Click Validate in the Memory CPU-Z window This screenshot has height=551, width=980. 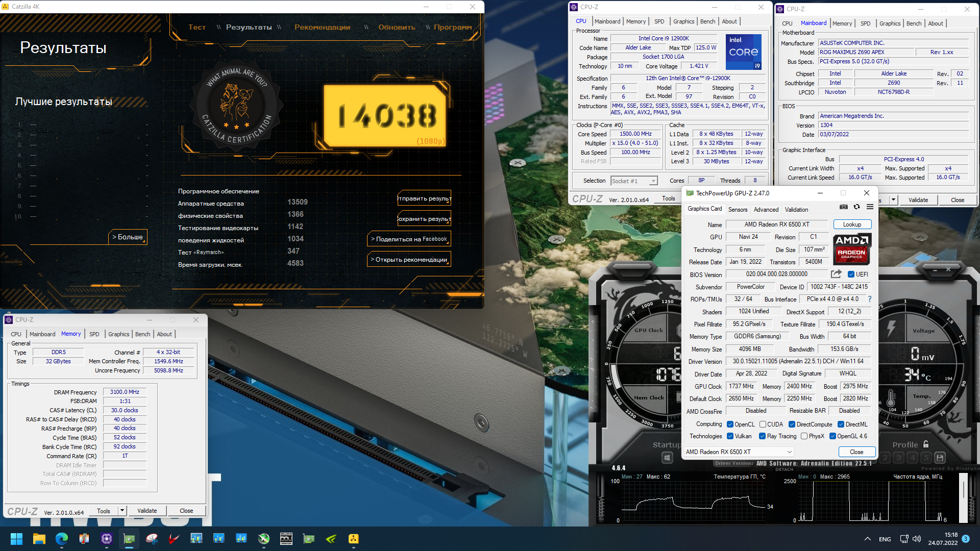[147, 511]
